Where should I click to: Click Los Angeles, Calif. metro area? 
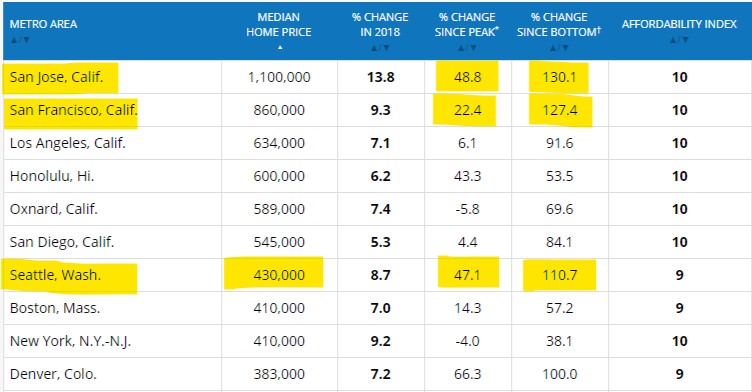[x=68, y=143]
